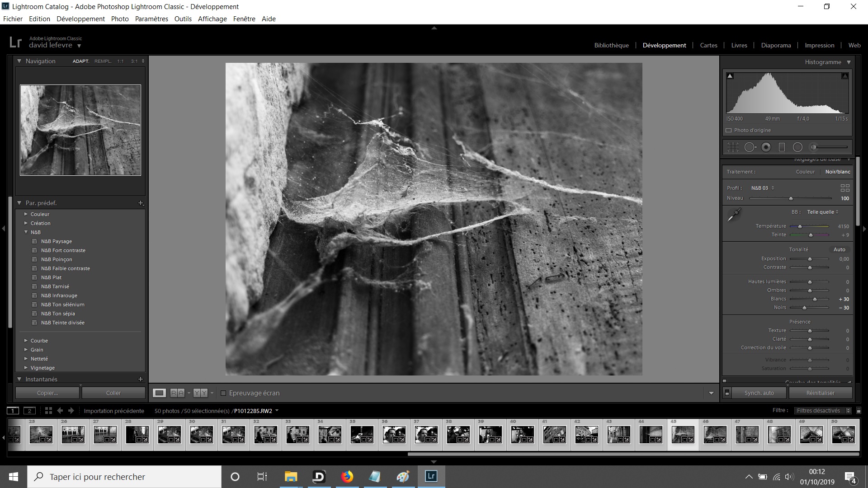
Task: Open the Paramètres menu
Action: (151, 19)
